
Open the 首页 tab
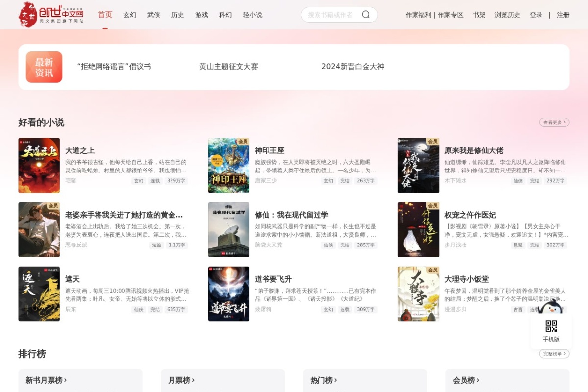(105, 15)
